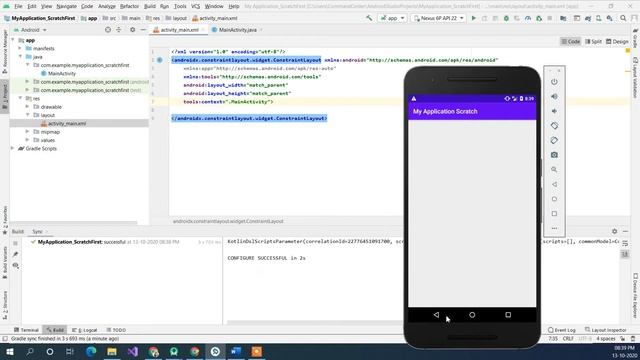Toggle Device File Explorer sidebar button
The height and width of the screenshot is (360, 640).
635,296
